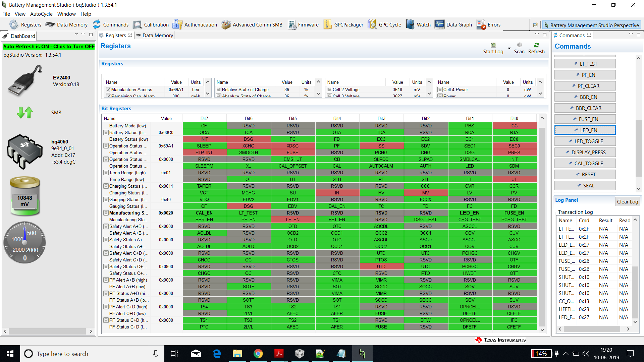Open Advanced Comm SMB tool
The image size is (644, 362).
(252, 25)
